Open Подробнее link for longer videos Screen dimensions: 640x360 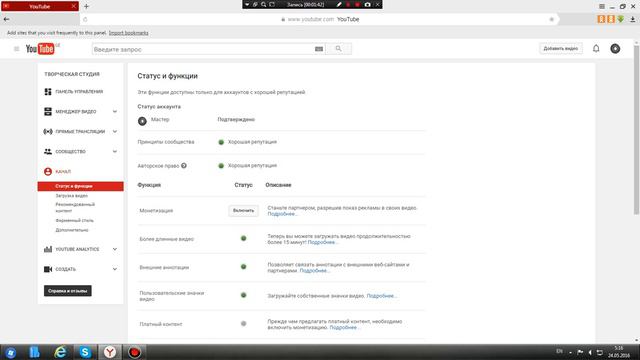coord(322,242)
